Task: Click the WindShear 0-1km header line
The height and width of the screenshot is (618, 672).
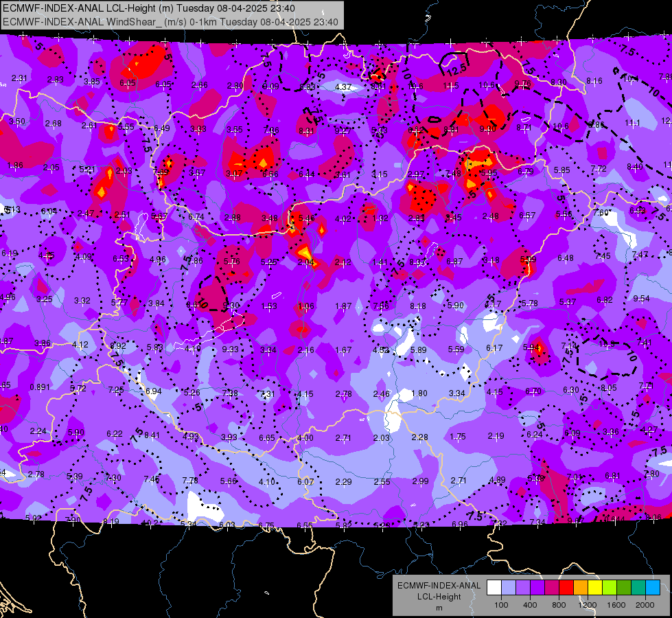Action: [x=170, y=22]
